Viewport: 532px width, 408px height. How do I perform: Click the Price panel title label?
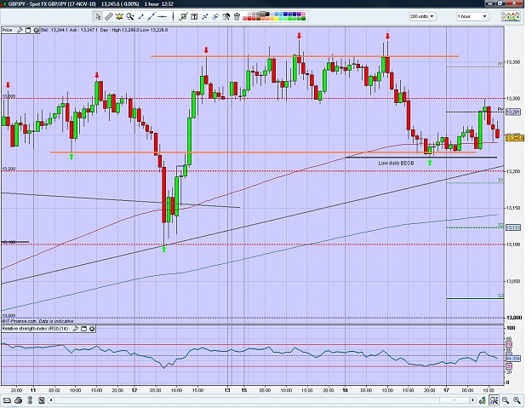[x=7, y=30]
